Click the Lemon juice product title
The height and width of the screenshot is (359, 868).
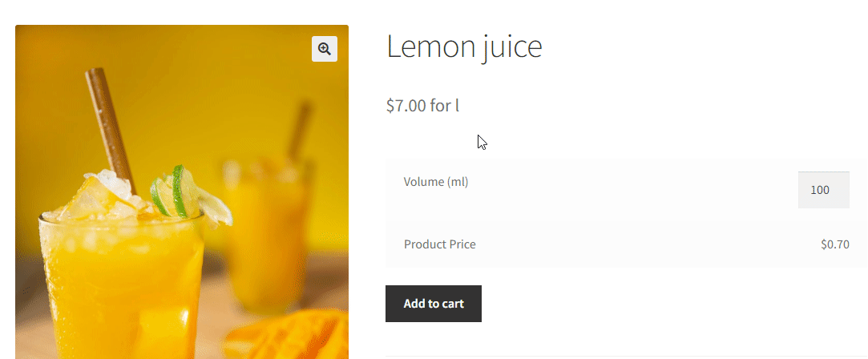coord(464,46)
